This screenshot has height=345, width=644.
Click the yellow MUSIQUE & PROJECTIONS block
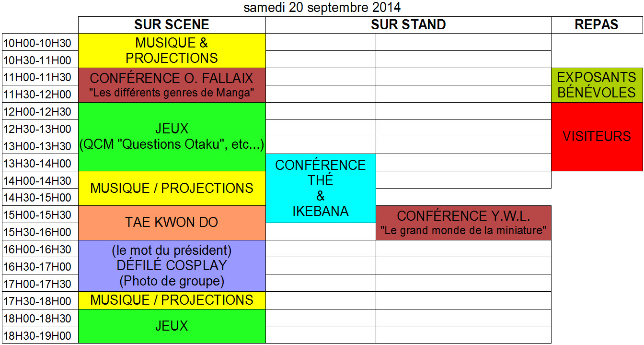172,50
